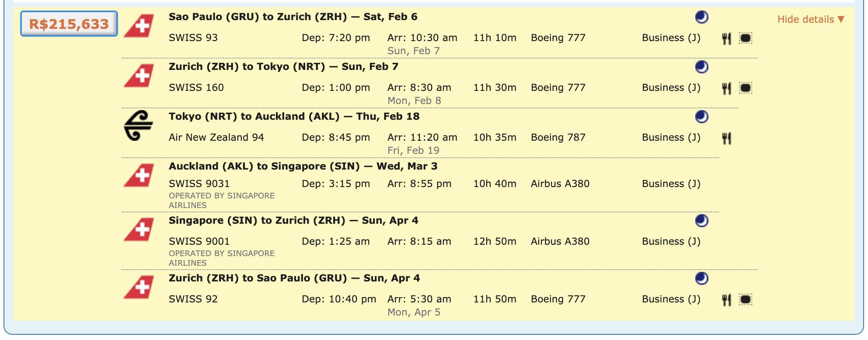Screen dimensions: 868x340
Task: Click lie-flat seat icon on SWISS 92 row
Action: point(746,300)
